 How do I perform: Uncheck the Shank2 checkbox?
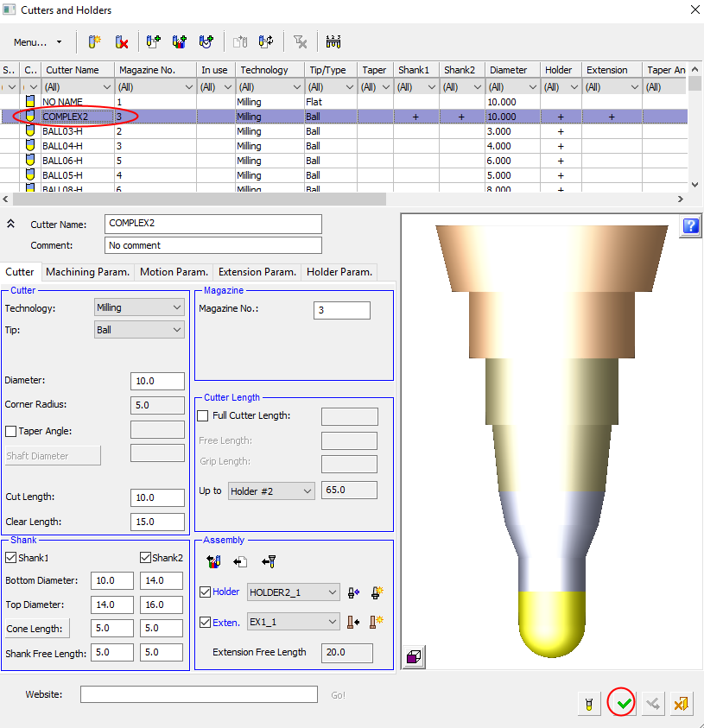(x=145, y=557)
